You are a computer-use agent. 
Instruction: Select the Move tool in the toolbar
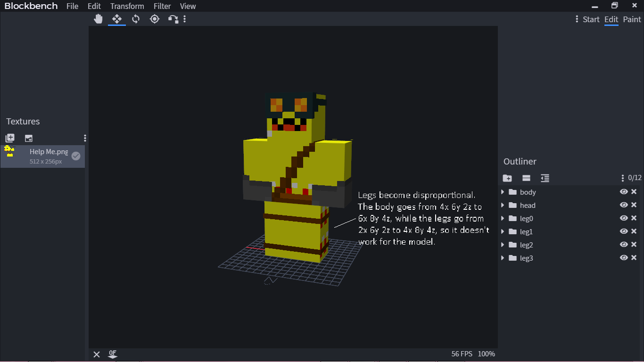point(117,19)
